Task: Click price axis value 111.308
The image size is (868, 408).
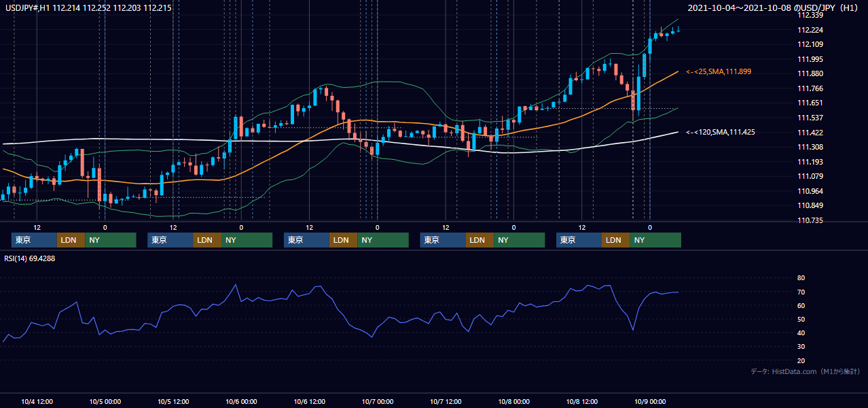Action: (811, 147)
